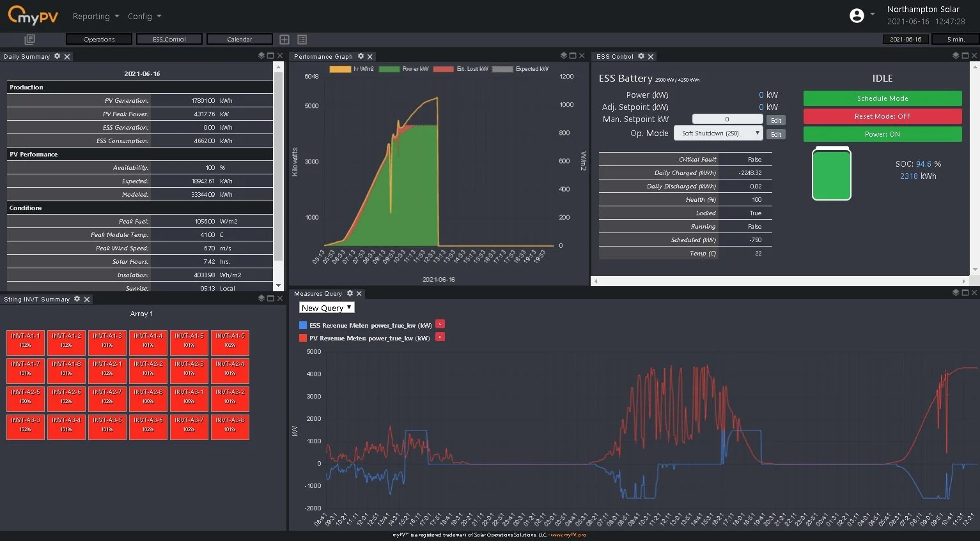Open the dashboard pages icon left of Operations
Screen dimensions: 980x541
[x=29, y=40]
